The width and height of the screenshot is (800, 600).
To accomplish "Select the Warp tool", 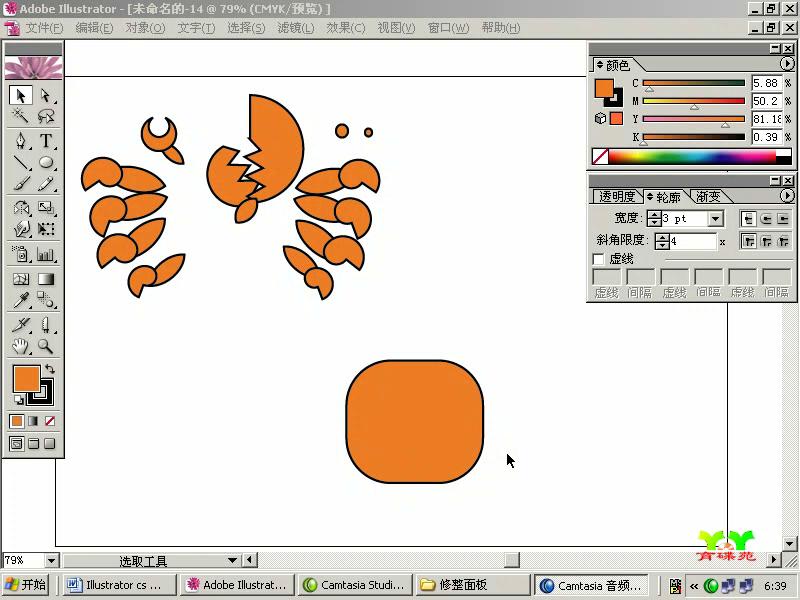I will click(21, 229).
